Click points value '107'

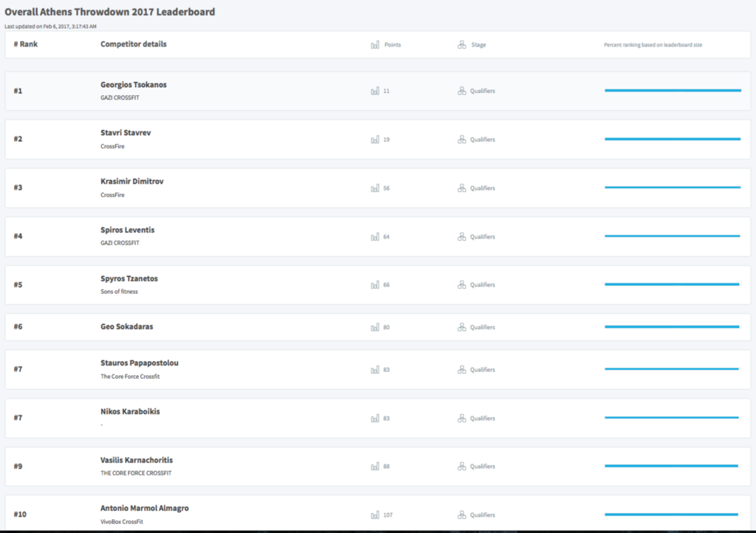pos(388,515)
